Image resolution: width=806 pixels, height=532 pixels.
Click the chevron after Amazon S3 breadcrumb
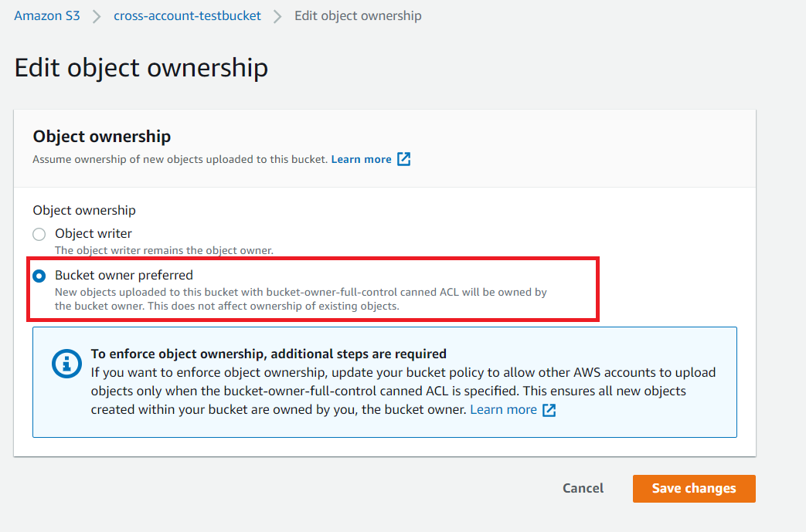97,16
